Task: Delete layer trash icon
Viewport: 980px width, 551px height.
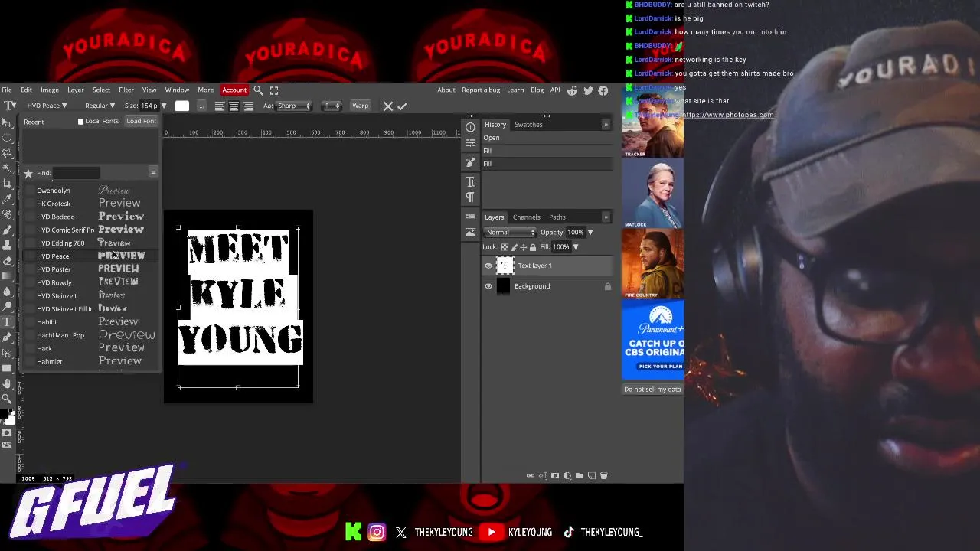Action: pos(603,476)
